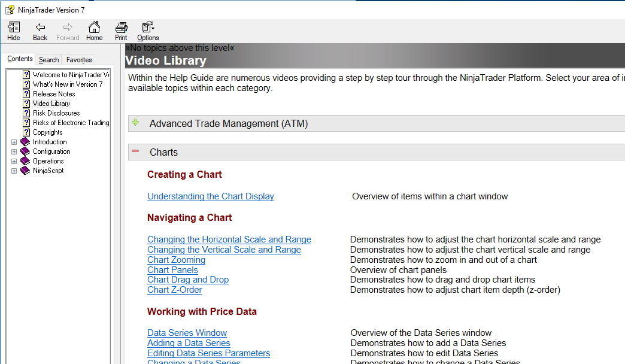Viewport: 625px width, 364px height.
Task: Select the Configuration tree label
Action: [52, 151]
